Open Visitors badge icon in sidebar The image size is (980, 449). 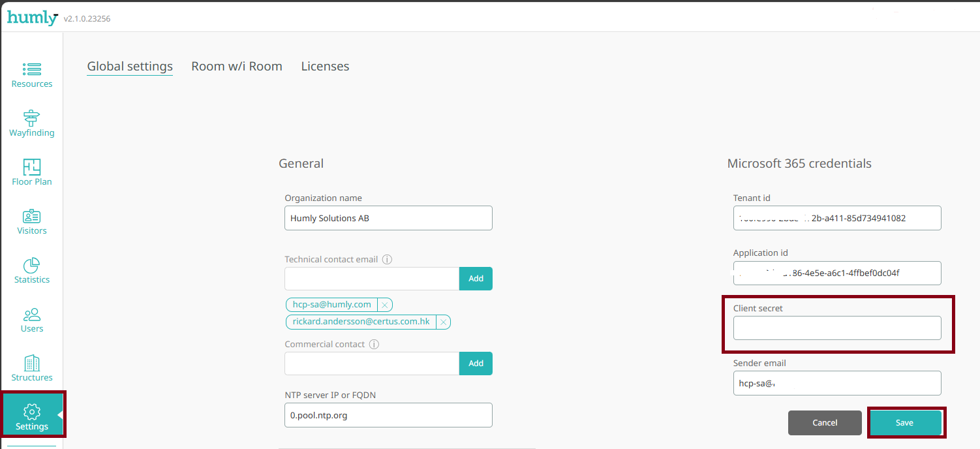point(32,216)
